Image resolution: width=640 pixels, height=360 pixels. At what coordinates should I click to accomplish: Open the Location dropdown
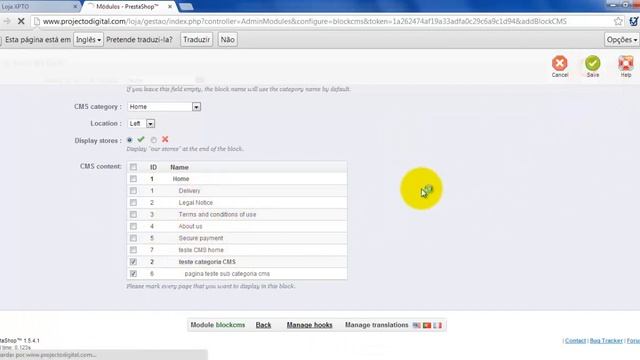141,123
